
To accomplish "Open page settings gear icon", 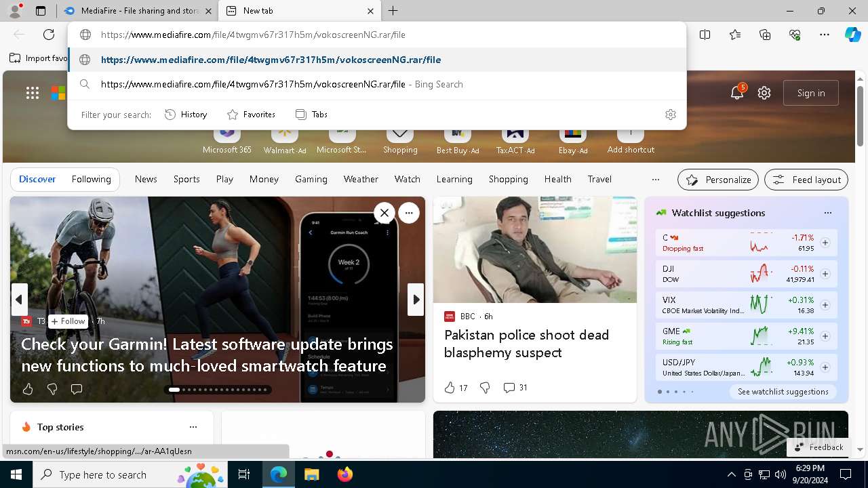I will click(764, 93).
